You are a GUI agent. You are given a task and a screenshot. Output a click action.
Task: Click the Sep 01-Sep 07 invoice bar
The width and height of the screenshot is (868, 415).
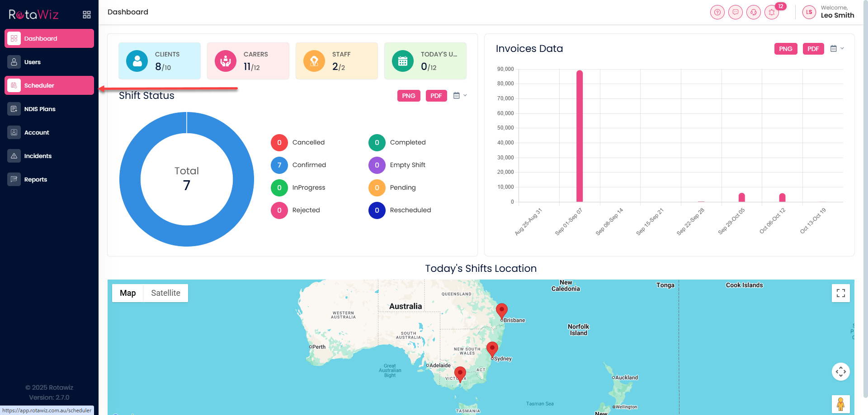click(579, 135)
